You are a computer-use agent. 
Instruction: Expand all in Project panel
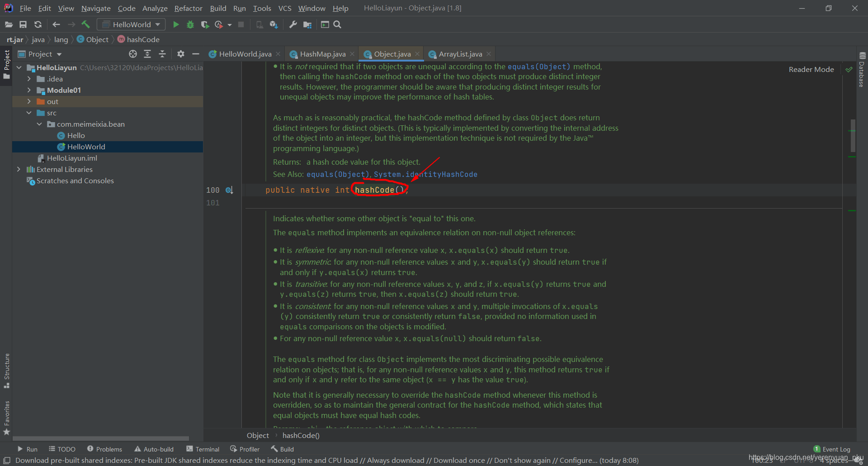[x=147, y=54]
